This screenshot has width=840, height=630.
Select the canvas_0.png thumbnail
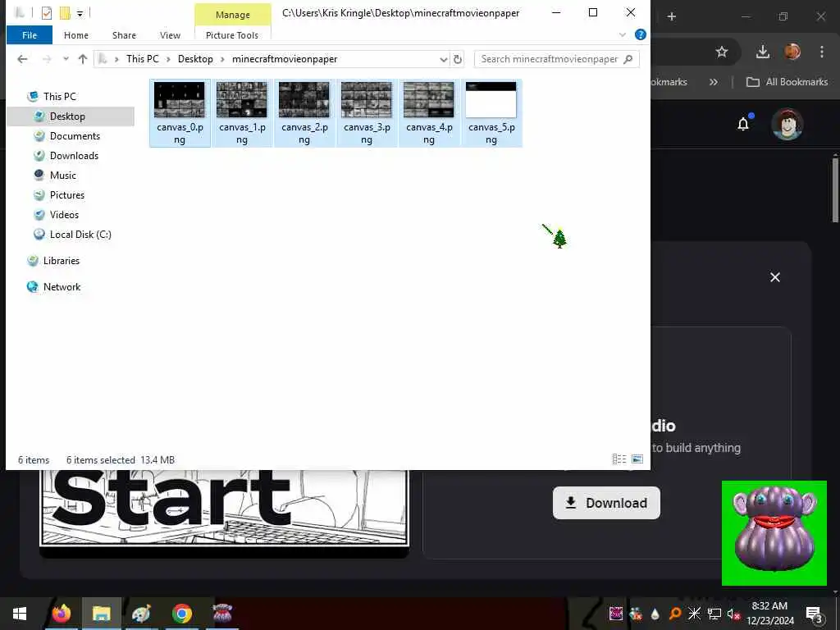pyautogui.click(x=180, y=99)
